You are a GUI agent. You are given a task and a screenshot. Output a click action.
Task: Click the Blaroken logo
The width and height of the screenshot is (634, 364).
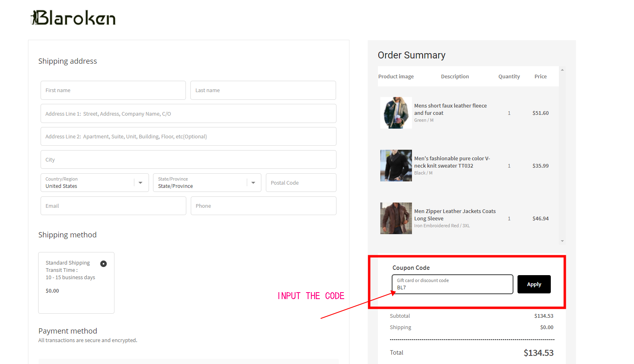click(73, 18)
